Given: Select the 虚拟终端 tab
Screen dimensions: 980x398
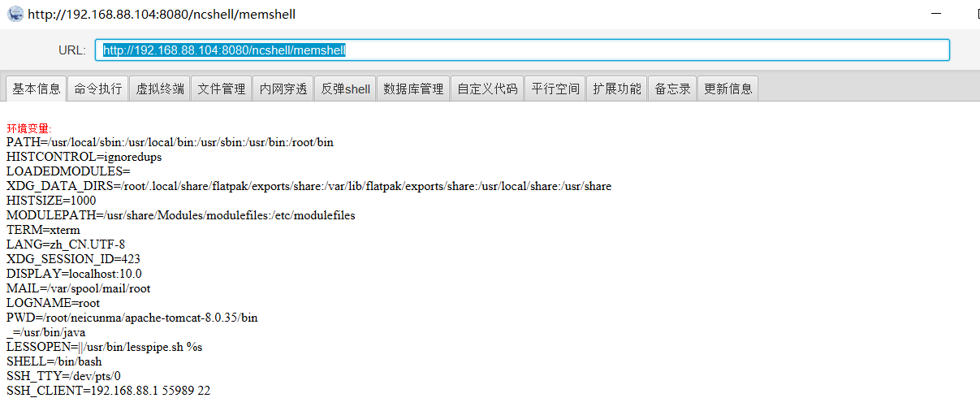Looking at the screenshot, I should [159, 89].
